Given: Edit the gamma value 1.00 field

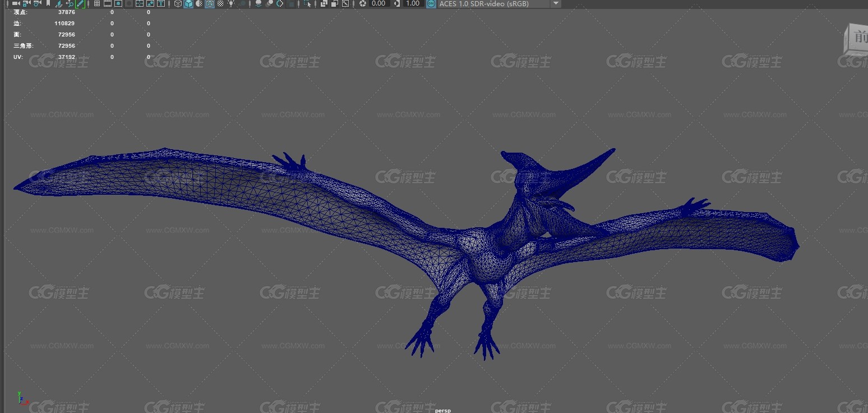Looking at the screenshot, I should pos(413,3).
